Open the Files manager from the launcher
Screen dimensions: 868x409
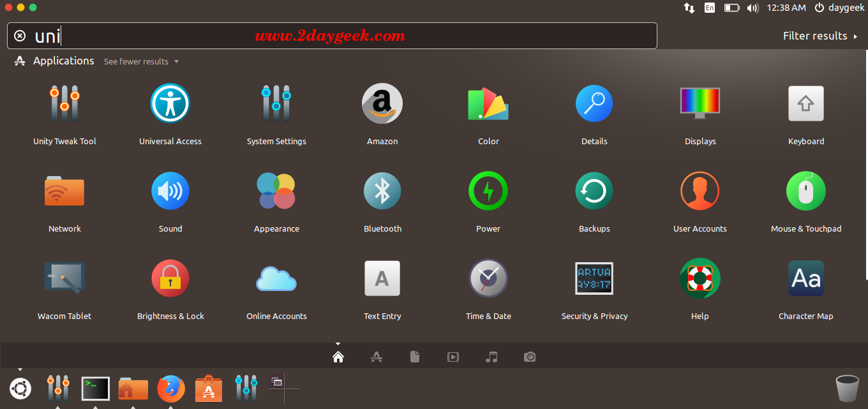[133, 388]
